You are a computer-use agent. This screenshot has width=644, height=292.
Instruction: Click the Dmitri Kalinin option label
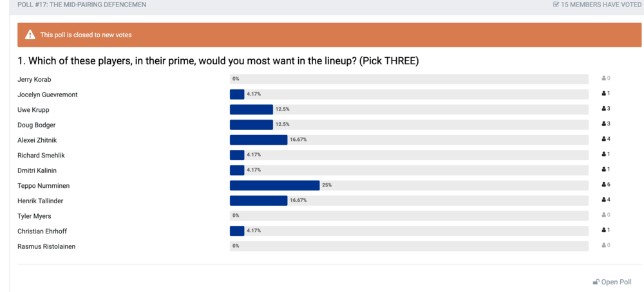pos(37,170)
